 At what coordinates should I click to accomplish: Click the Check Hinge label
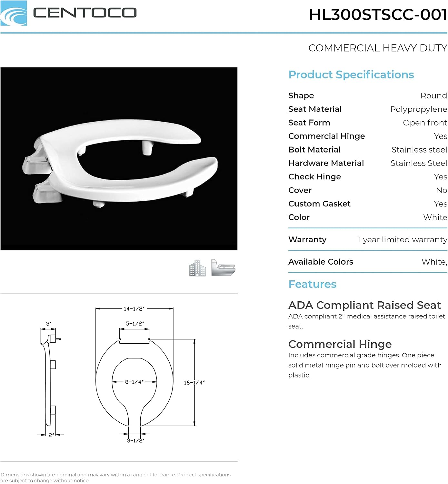tap(314, 177)
